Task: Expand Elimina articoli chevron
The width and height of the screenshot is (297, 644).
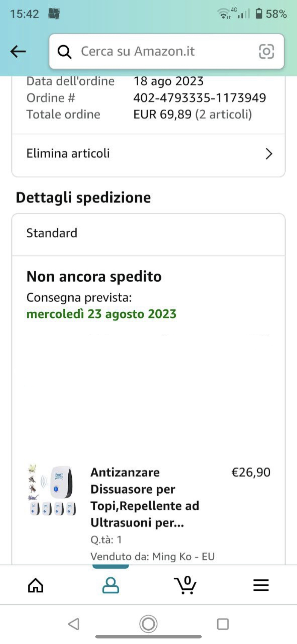Action: click(269, 154)
